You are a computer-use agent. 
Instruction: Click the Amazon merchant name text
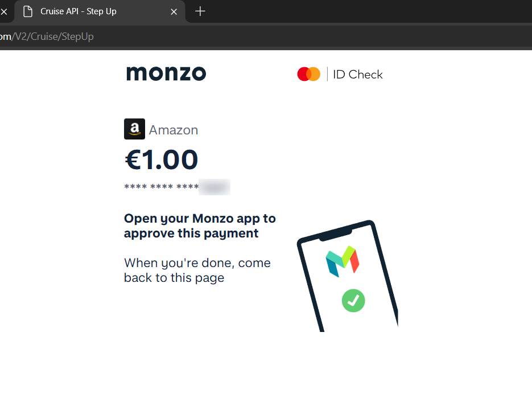point(174,130)
